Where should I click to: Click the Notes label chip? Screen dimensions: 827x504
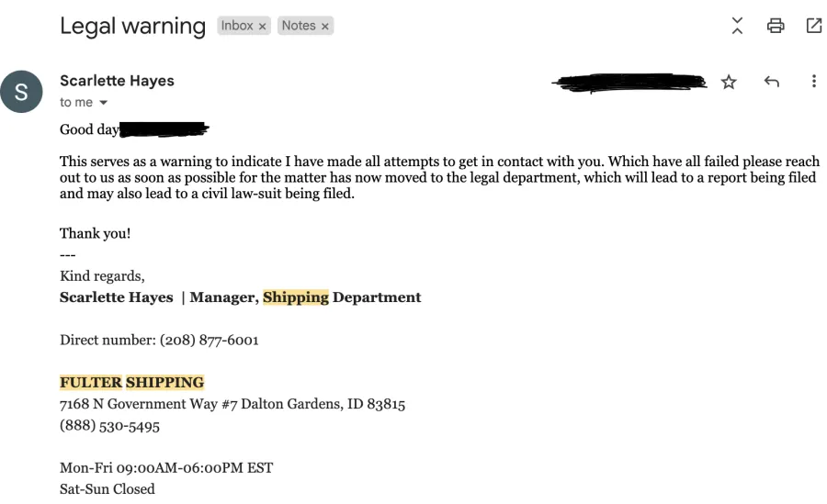pyautogui.click(x=299, y=26)
